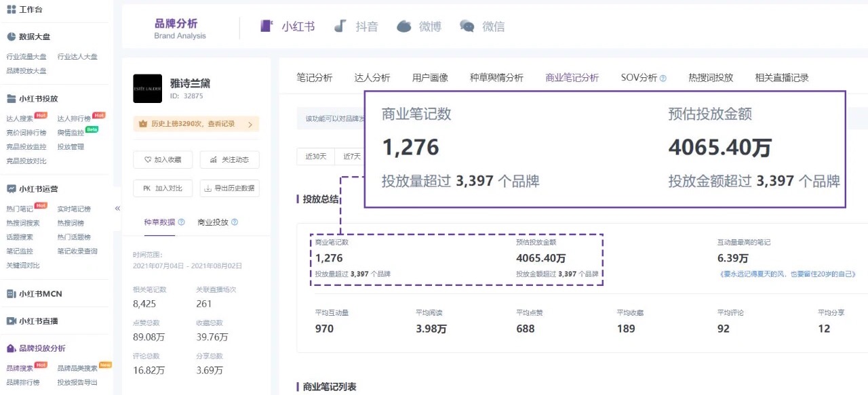Click the 品牌投放分析 house icon
The width and height of the screenshot is (868, 395).
pos(11,348)
